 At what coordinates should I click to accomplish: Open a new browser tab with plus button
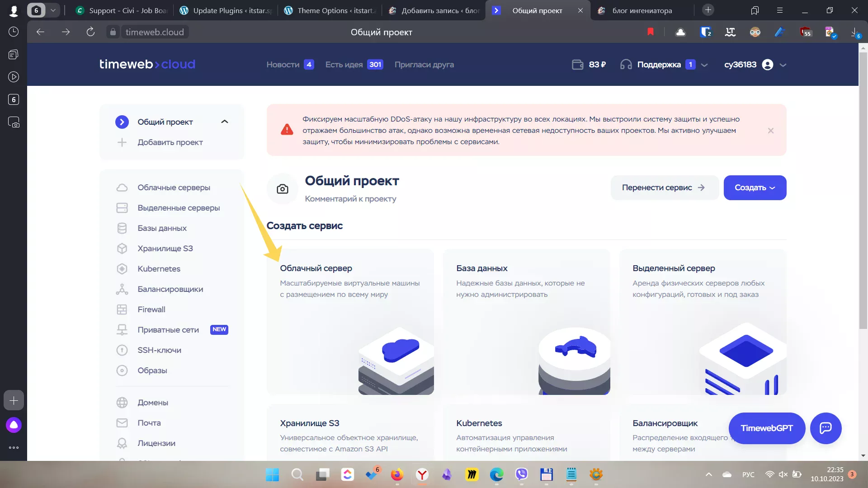(708, 10)
